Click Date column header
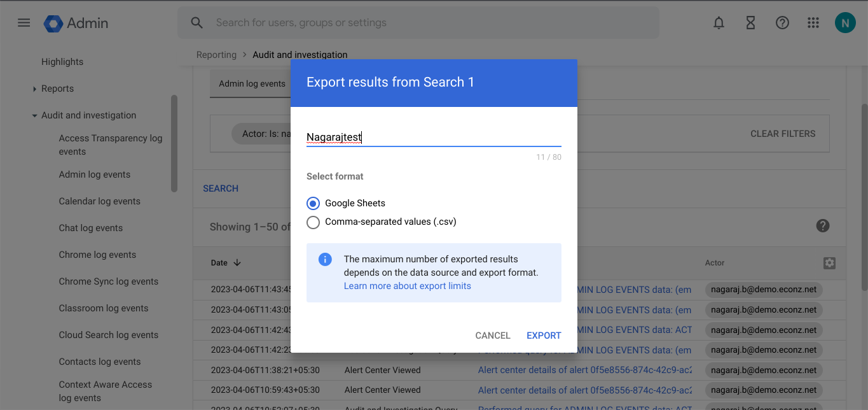 pyautogui.click(x=219, y=263)
